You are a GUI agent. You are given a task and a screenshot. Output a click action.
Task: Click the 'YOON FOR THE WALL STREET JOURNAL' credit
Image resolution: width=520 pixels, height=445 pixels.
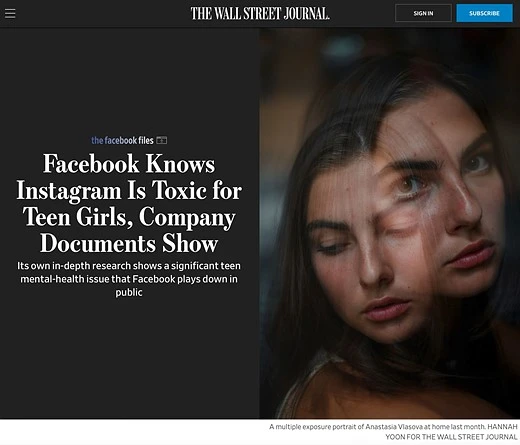452,437
